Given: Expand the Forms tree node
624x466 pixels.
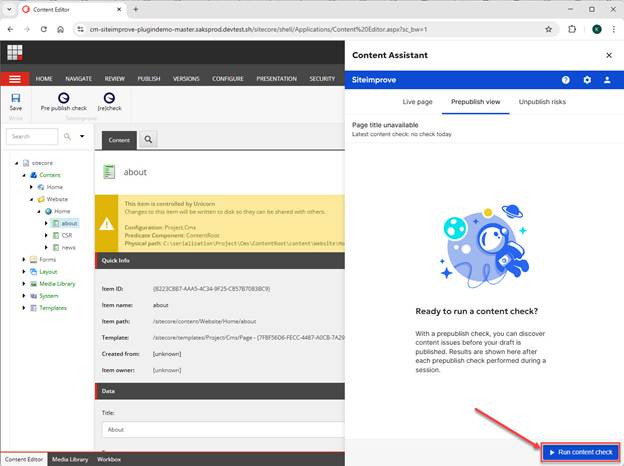Looking at the screenshot, I should click(24, 260).
